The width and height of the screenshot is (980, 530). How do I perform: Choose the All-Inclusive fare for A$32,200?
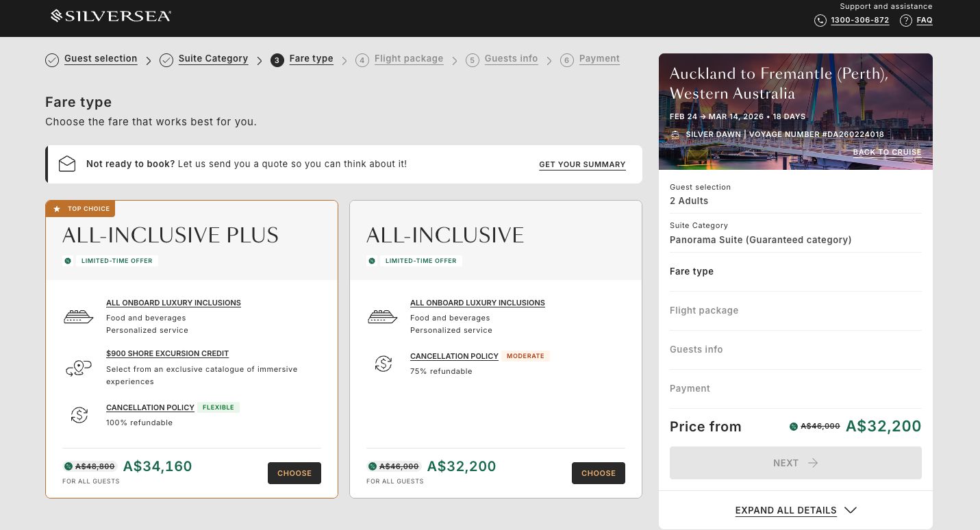tap(598, 473)
